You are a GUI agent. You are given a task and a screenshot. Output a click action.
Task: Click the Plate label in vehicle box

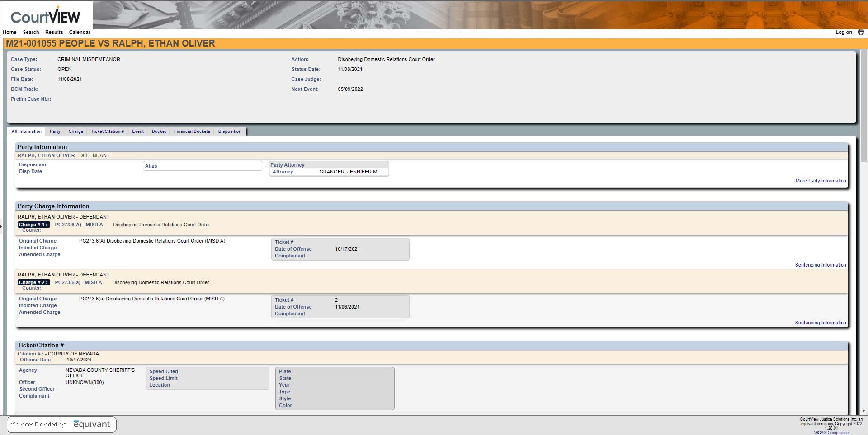285,371
